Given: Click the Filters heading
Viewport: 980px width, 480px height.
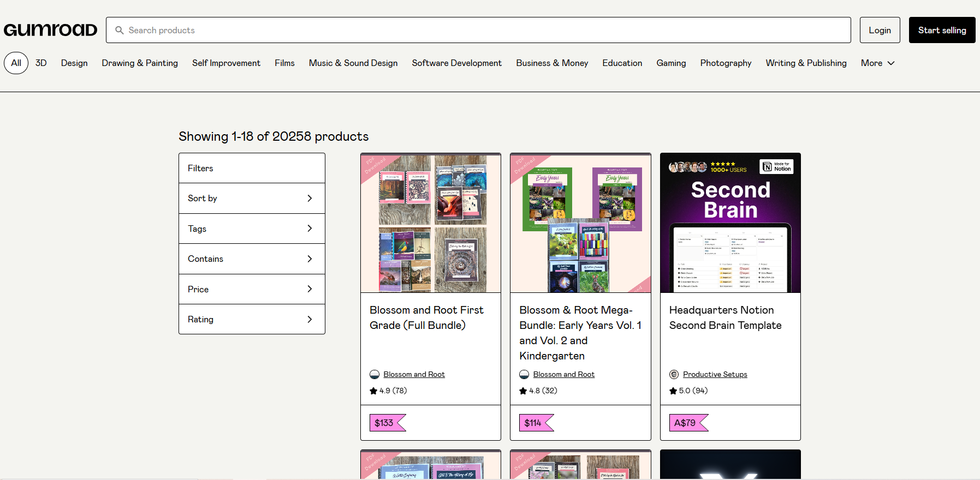Looking at the screenshot, I should click(200, 168).
